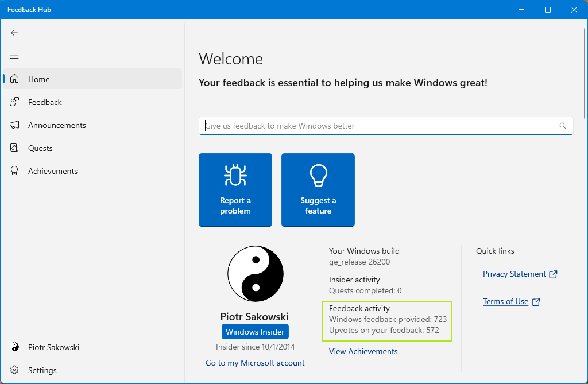Viewport: 588px width, 384px height.
Task: Open the Terms of Use link
Action: tap(505, 301)
